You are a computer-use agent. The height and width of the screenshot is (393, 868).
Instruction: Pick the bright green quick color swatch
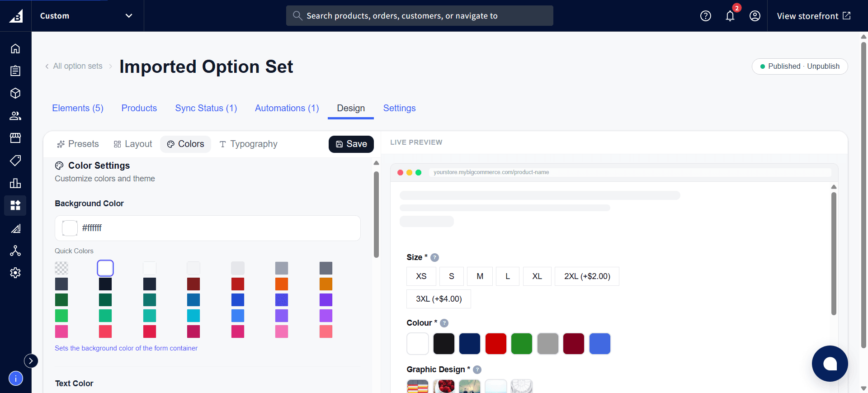click(61, 316)
